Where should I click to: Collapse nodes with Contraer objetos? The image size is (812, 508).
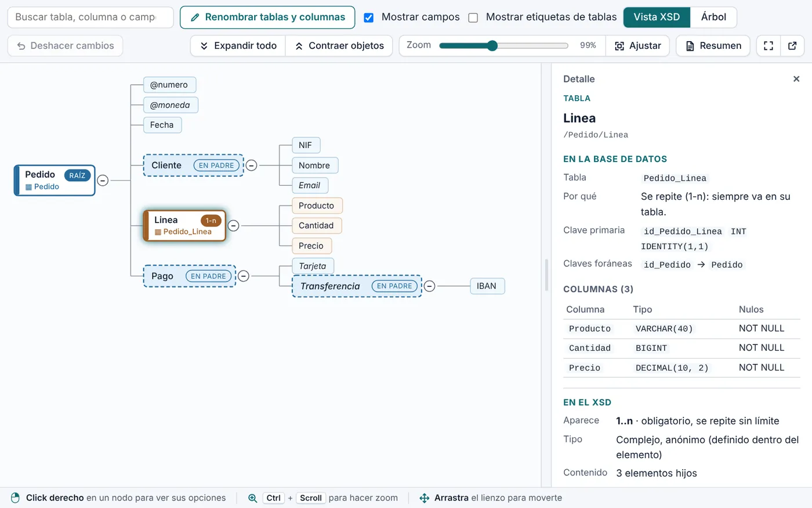click(x=339, y=46)
